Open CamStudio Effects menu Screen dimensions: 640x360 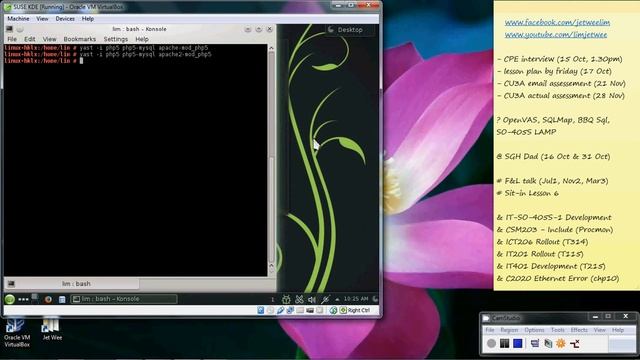point(579,330)
